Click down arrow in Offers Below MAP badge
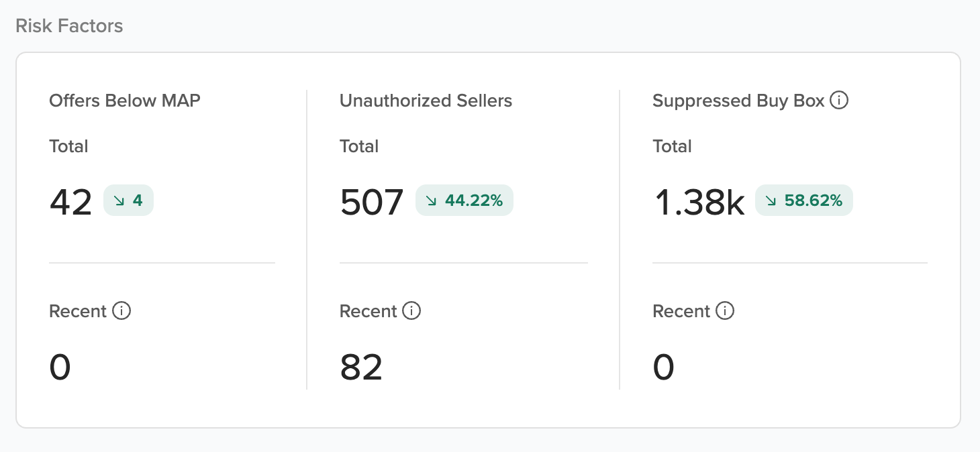 pyautogui.click(x=120, y=201)
